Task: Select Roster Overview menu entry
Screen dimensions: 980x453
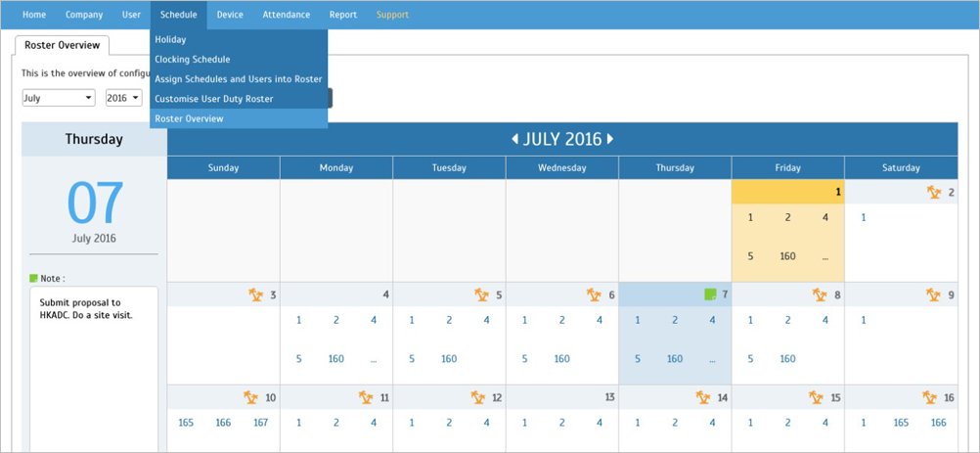Action: (x=239, y=118)
